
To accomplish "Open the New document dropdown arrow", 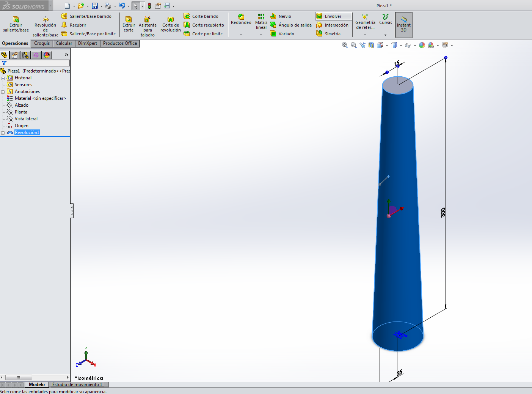I will click(x=74, y=6).
